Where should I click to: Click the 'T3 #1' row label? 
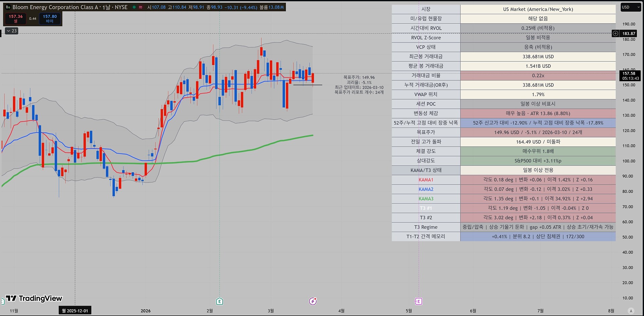pyautogui.click(x=426, y=208)
